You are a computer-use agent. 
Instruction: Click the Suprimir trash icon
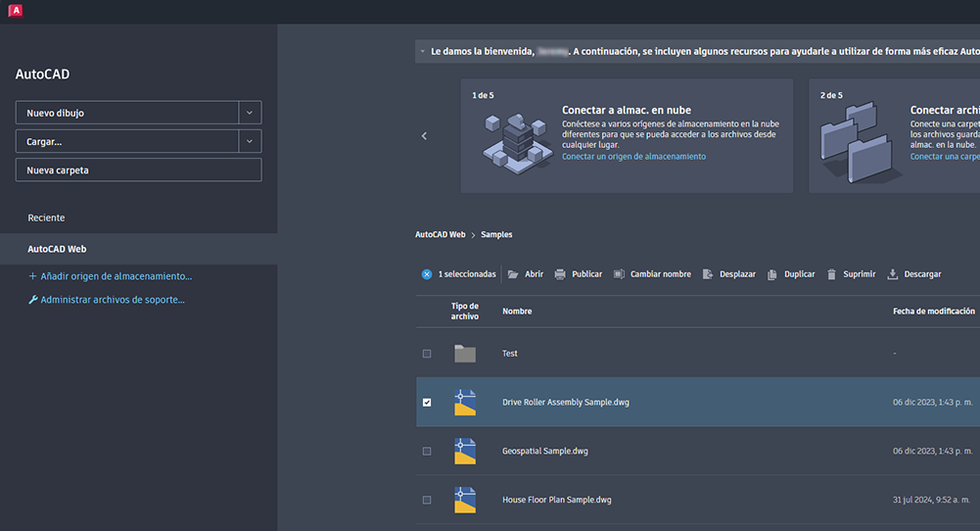[x=831, y=274]
